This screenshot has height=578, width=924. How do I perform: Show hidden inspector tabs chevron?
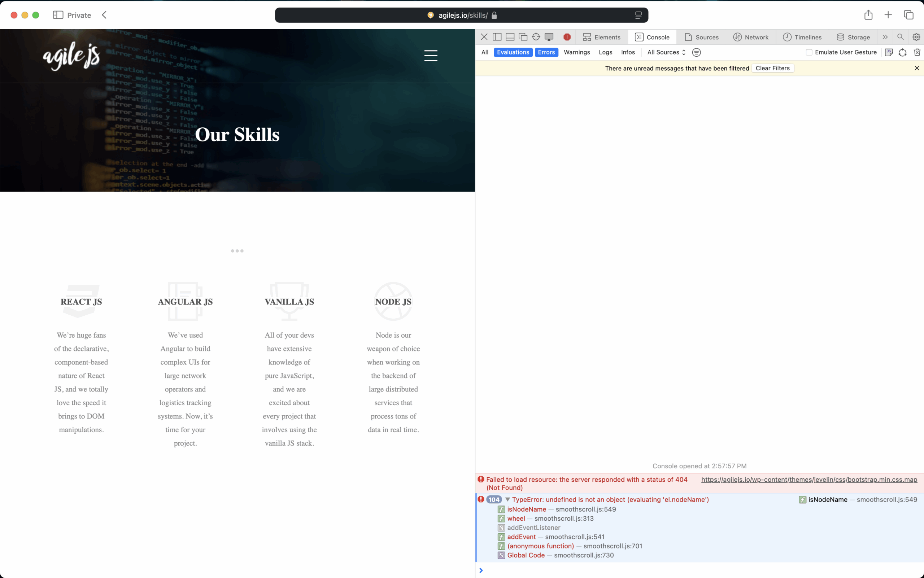pyautogui.click(x=885, y=37)
